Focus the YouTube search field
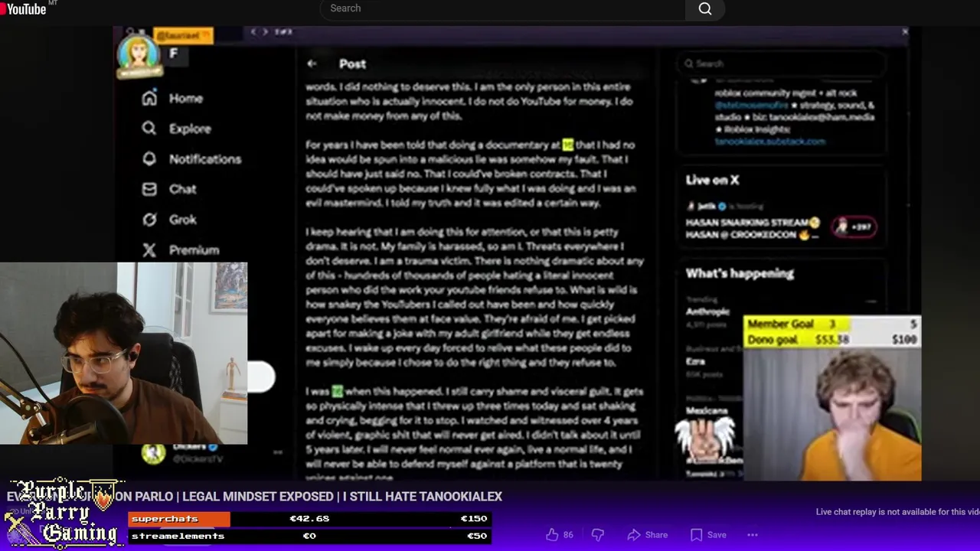This screenshot has height=551, width=980. (x=502, y=8)
